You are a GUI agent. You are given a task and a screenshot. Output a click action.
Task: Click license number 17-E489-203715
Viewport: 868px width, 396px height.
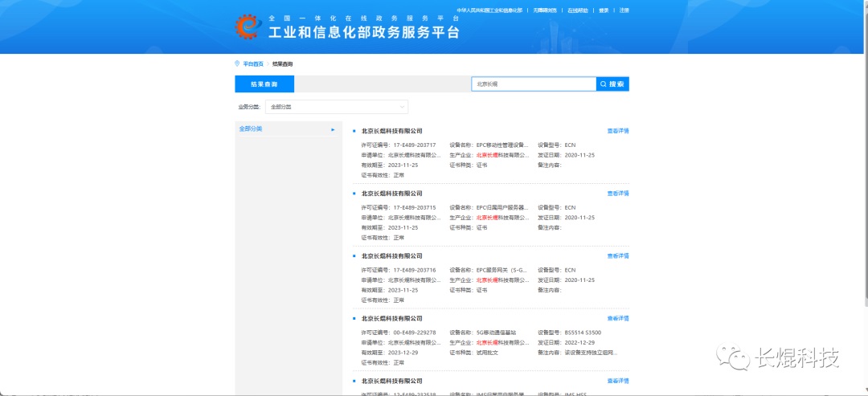click(x=414, y=207)
